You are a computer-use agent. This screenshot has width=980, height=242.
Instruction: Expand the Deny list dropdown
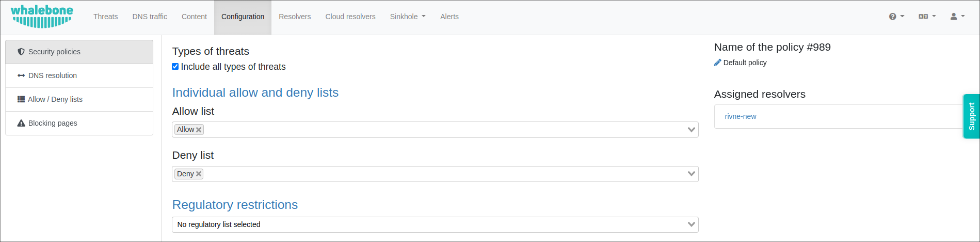[x=692, y=174]
